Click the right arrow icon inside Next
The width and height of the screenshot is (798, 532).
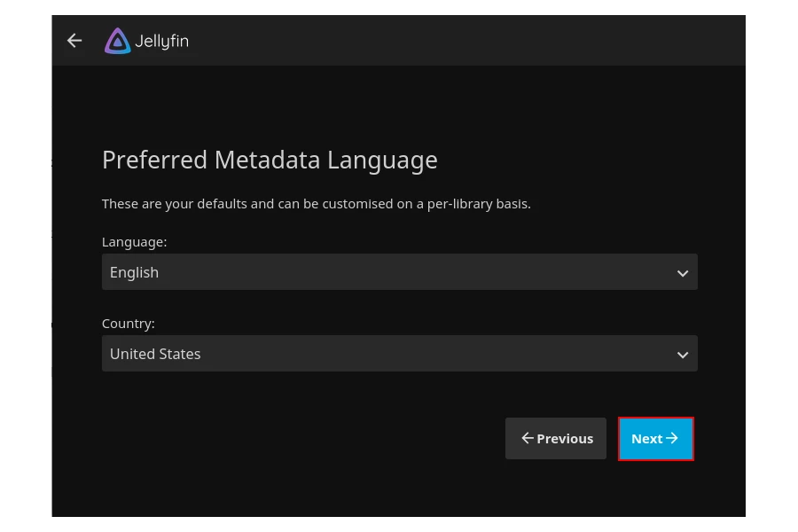672,438
